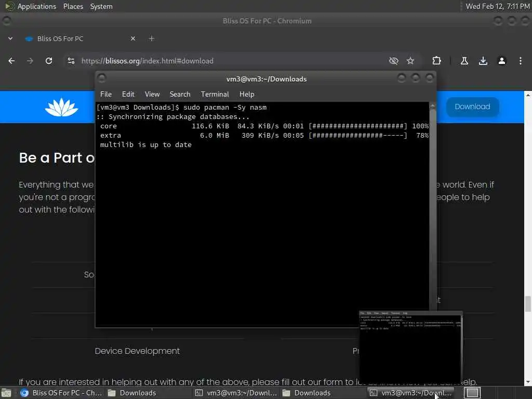Open the Applications panel menu
Screen dimensions: 532x399
(x=37, y=6)
